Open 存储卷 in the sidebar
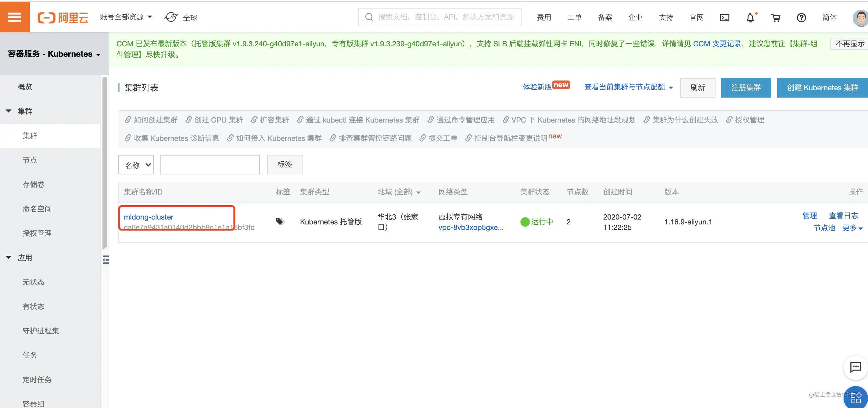 33,184
